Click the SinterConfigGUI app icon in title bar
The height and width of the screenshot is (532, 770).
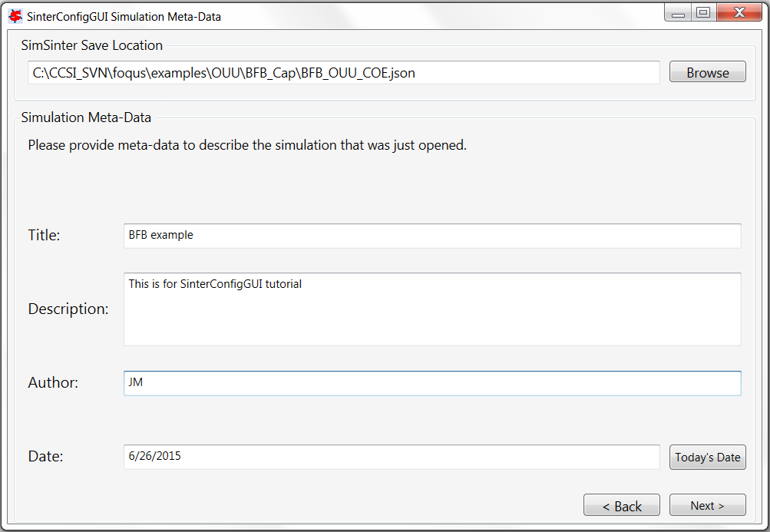(x=15, y=15)
